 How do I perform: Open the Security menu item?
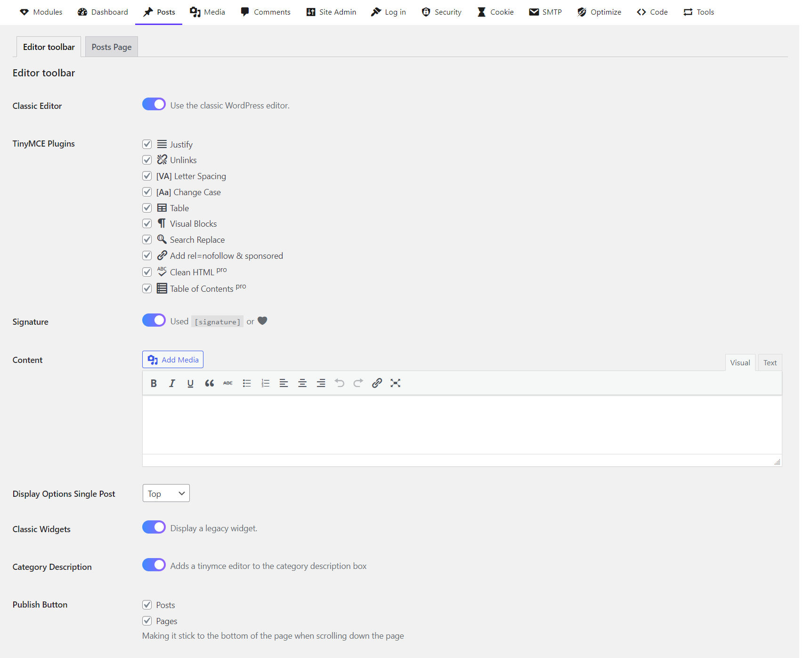[x=441, y=12]
